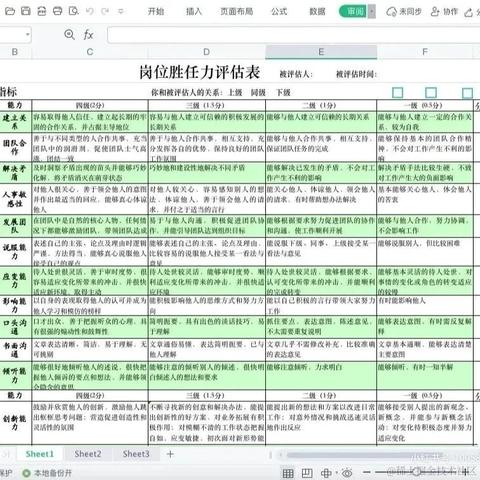Click the 被评估时间 label cell

pyautogui.click(x=356, y=74)
